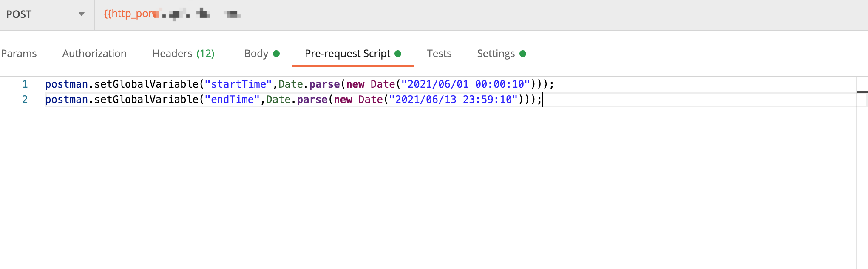Open the Tests tab

pyautogui.click(x=439, y=54)
